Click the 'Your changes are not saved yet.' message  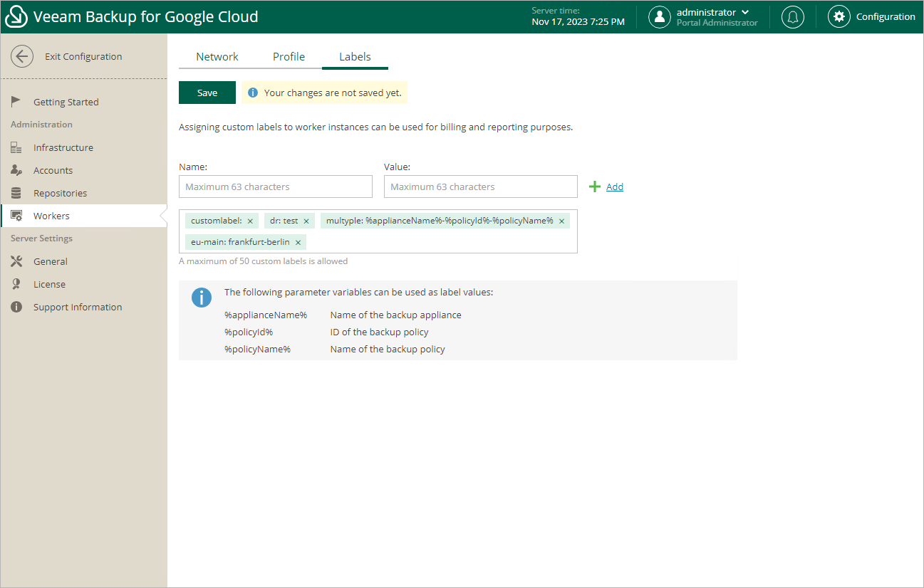(333, 93)
